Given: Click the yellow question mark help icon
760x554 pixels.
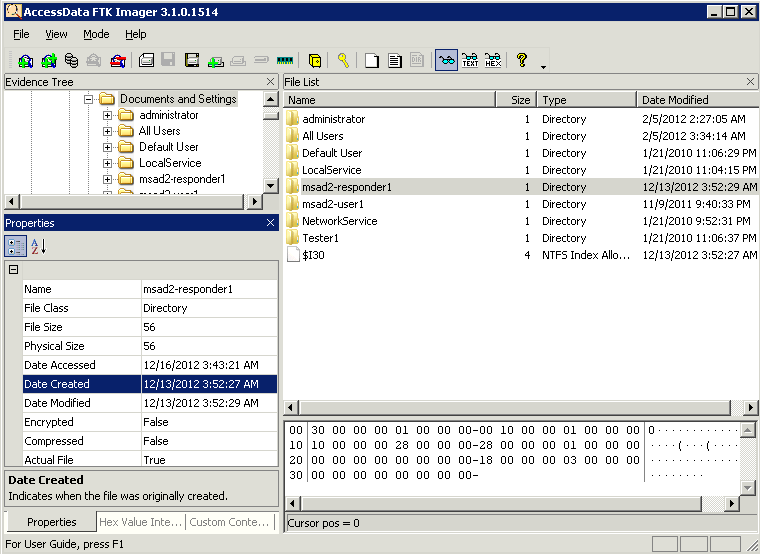Looking at the screenshot, I should point(522,60).
